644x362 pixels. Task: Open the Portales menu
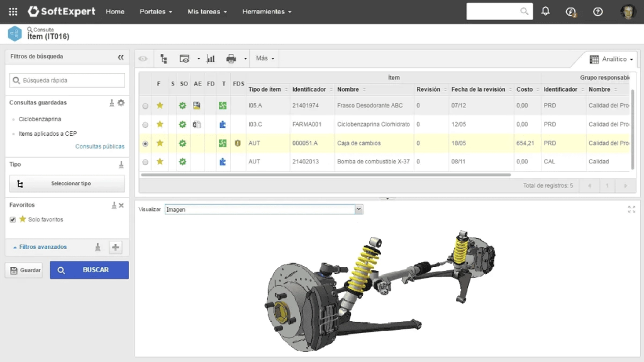coord(155,11)
